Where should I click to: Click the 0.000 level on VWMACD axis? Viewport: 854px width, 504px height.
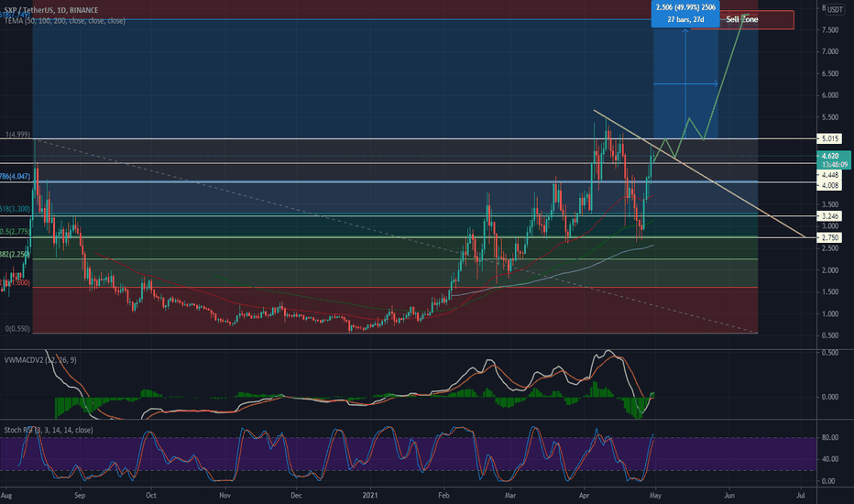[x=830, y=397]
